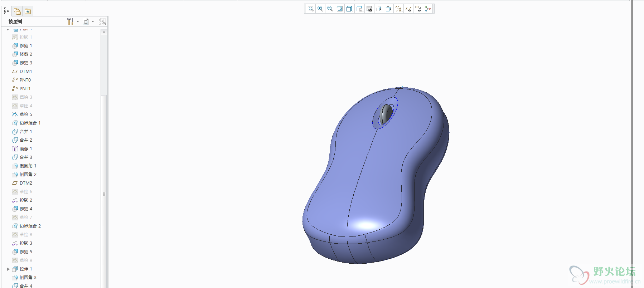Click the model tree Show list icon
The height and width of the screenshot is (288, 644).
(x=86, y=21)
